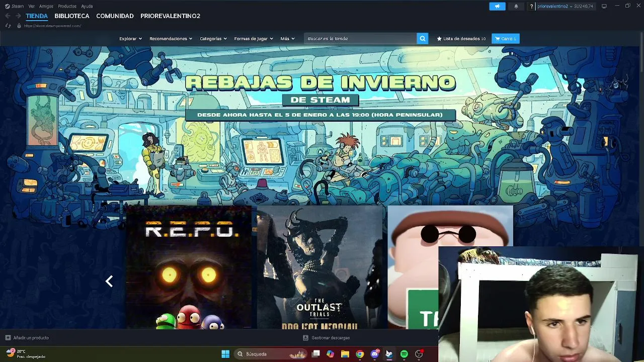Open Discord from the taskbar
This screenshot has height=362, width=644.
click(374, 354)
